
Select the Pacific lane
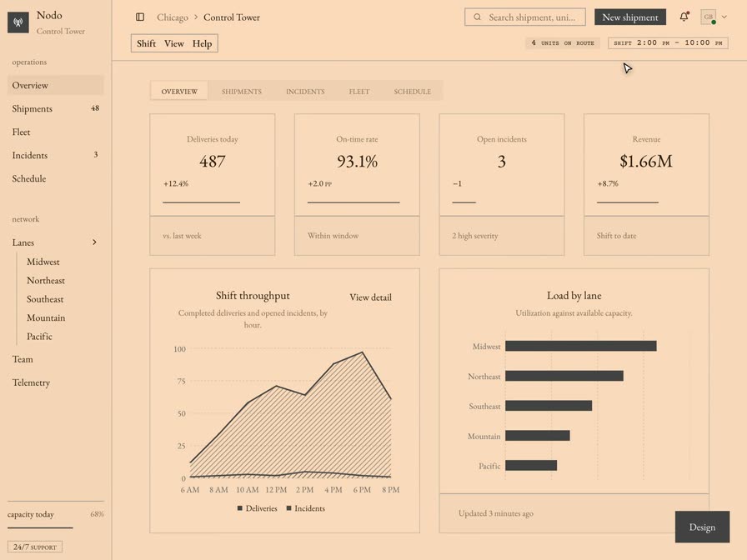39,336
